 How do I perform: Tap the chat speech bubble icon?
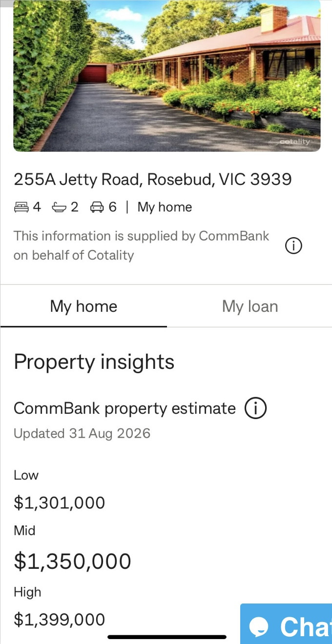tap(260, 626)
